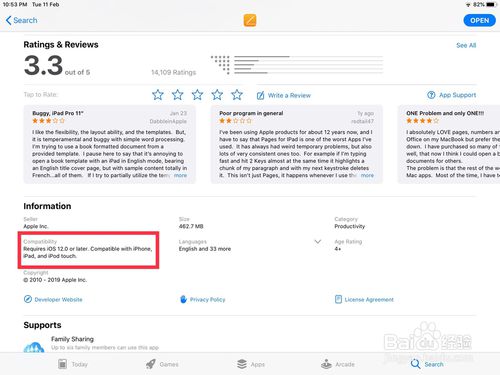This screenshot has height=375, width=500.
Task: Switch to the Apps tab
Action: [x=251, y=364]
